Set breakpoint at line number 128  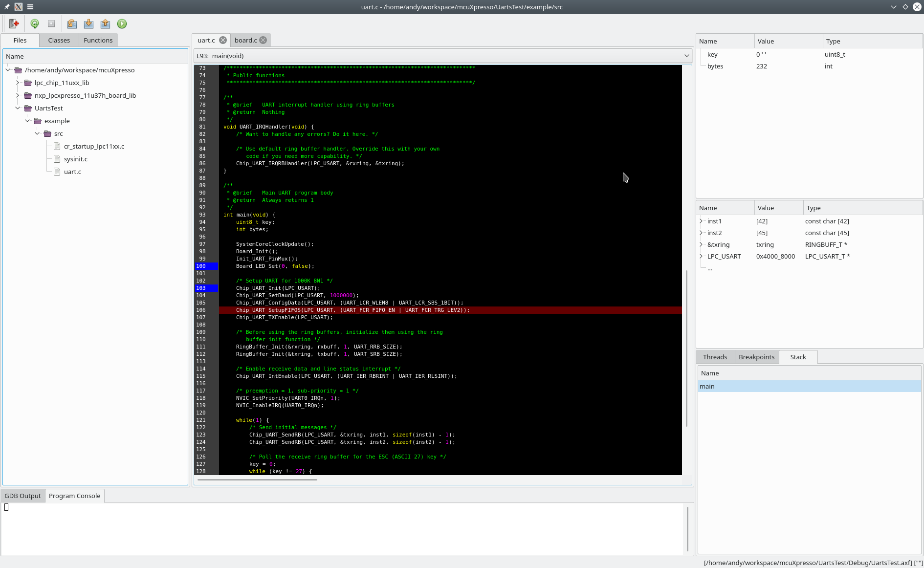pyautogui.click(x=201, y=471)
